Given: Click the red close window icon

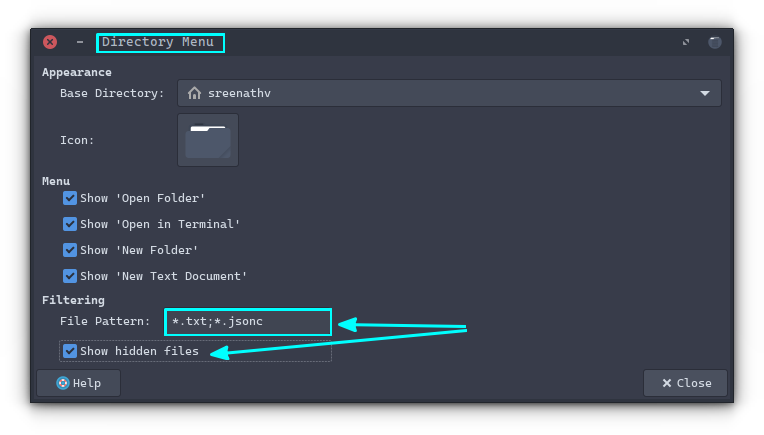Looking at the screenshot, I should (x=50, y=42).
